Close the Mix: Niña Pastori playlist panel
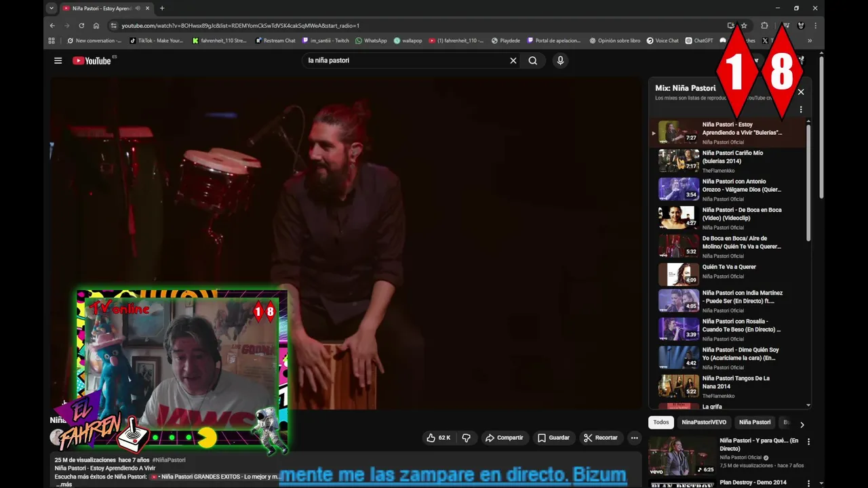The height and width of the screenshot is (488, 868). point(801,92)
